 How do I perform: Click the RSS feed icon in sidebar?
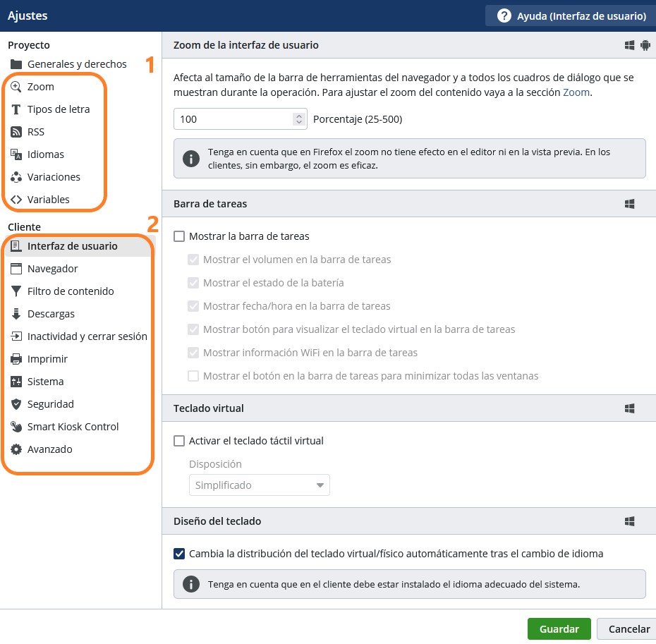[16, 132]
